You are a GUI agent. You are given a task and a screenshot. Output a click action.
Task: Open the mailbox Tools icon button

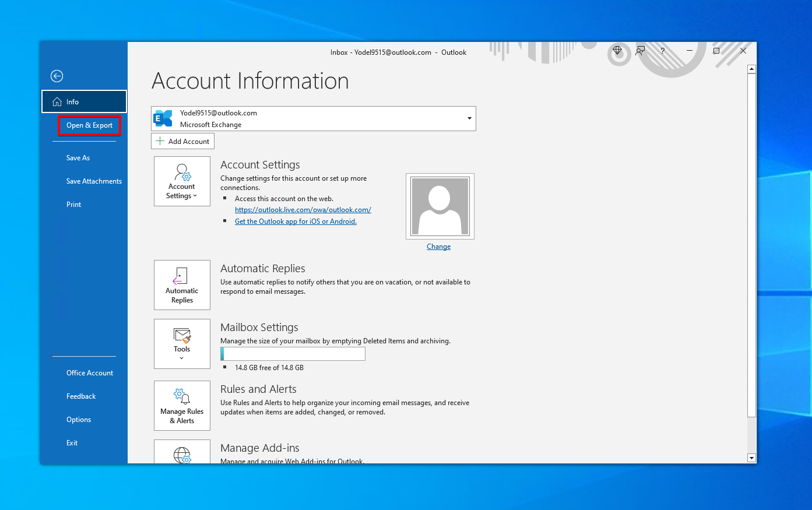pyautogui.click(x=182, y=344)
